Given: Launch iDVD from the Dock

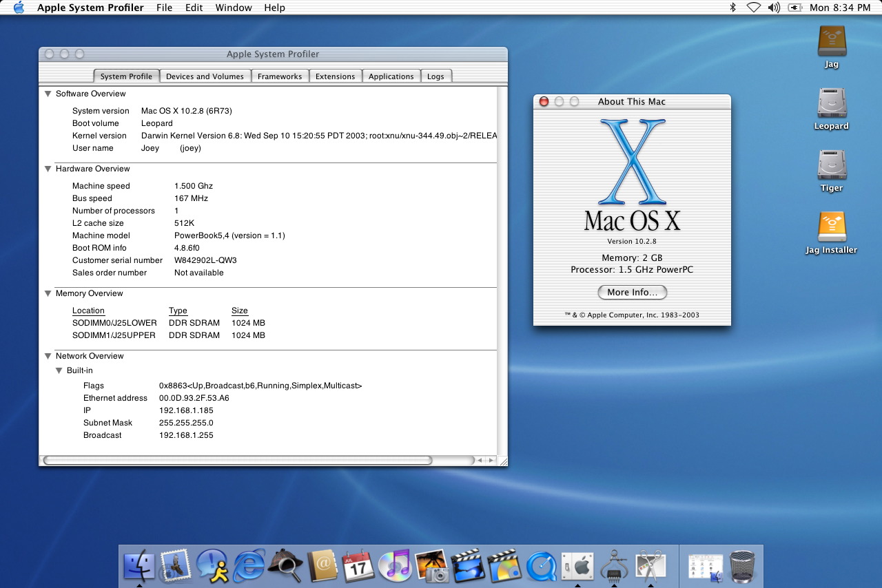Looking at the screenshot, I should (x=504, y=566).
